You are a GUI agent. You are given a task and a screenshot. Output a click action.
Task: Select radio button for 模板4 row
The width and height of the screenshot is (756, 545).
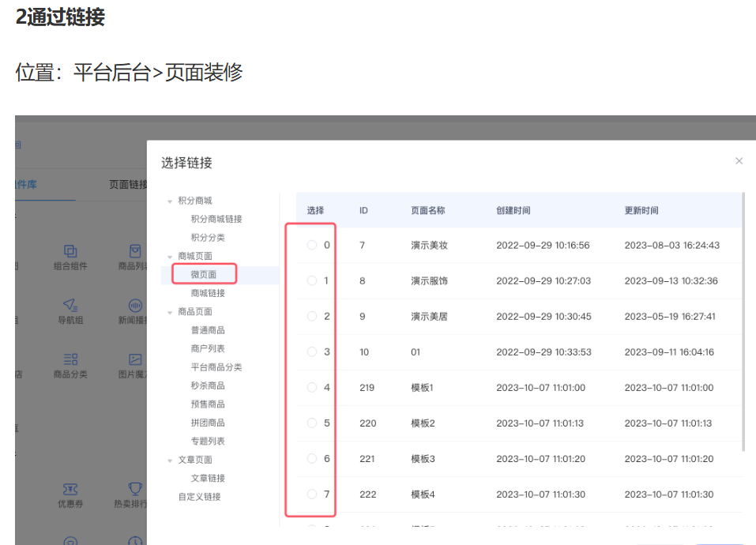click(312, 494)
